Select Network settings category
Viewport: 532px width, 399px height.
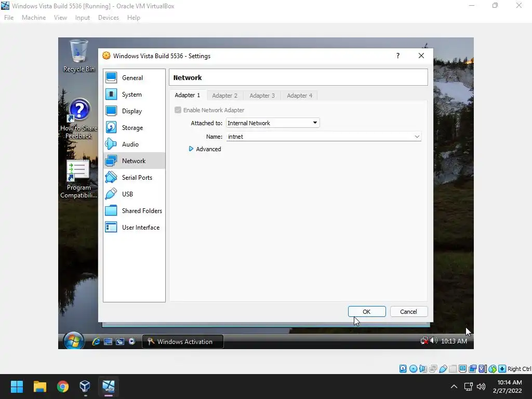[x=134, y=161]
